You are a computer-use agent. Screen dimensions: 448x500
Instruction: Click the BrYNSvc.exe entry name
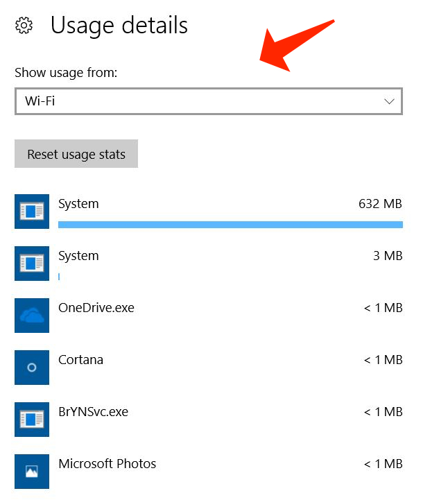(94, 412)
